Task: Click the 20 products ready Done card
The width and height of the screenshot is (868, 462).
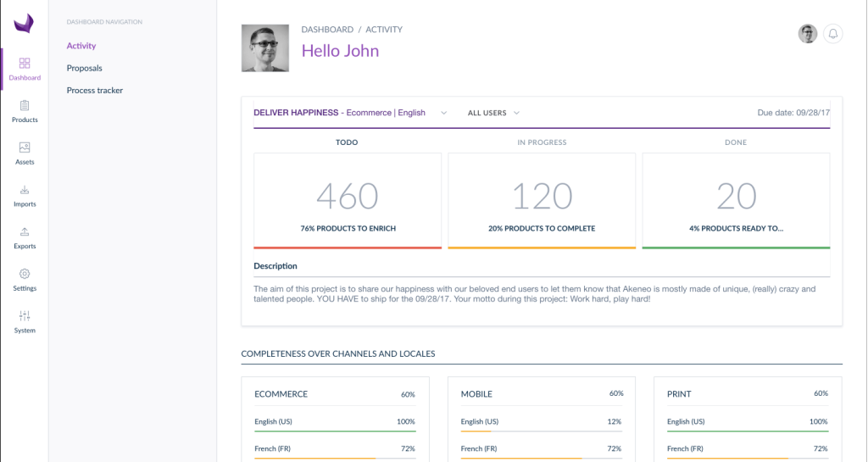Action: point(737,201)
